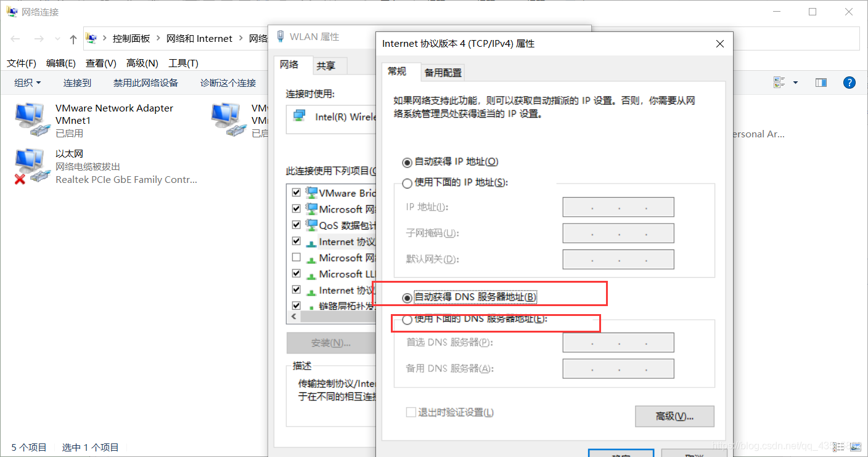The height and width of the screenshot is (457, 868).
Task: Open help with blue question mark
Action: point(849,83)
